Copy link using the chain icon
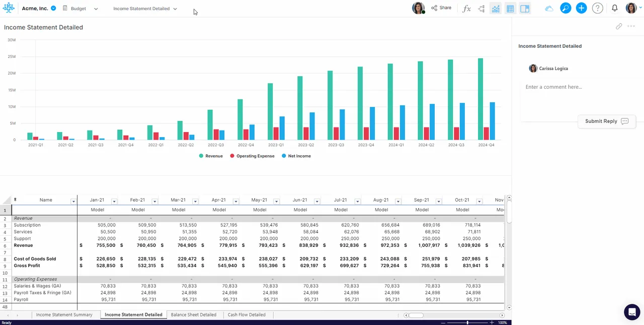This screenshot has width=644, height=325. pos(619,26)
